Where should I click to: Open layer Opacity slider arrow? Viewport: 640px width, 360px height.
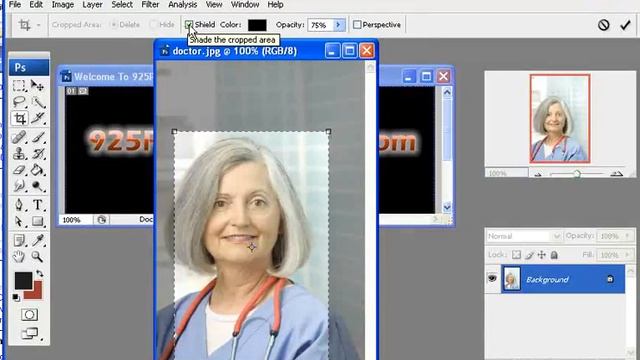(x=628, y=236)
